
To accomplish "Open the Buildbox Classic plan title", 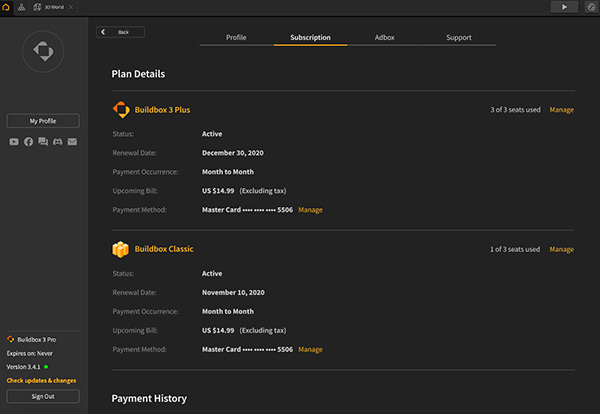I will (x=164, y=249).
